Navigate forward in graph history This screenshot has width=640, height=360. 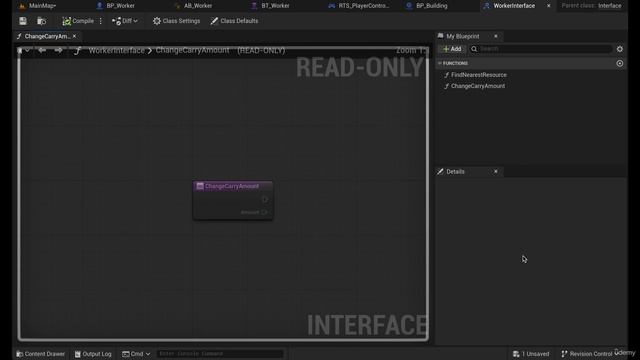click(58, 50)
